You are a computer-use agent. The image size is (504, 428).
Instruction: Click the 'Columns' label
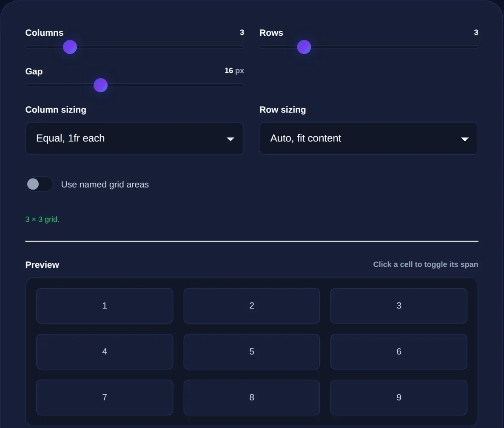pyautogui.click(x=44, y=33)
